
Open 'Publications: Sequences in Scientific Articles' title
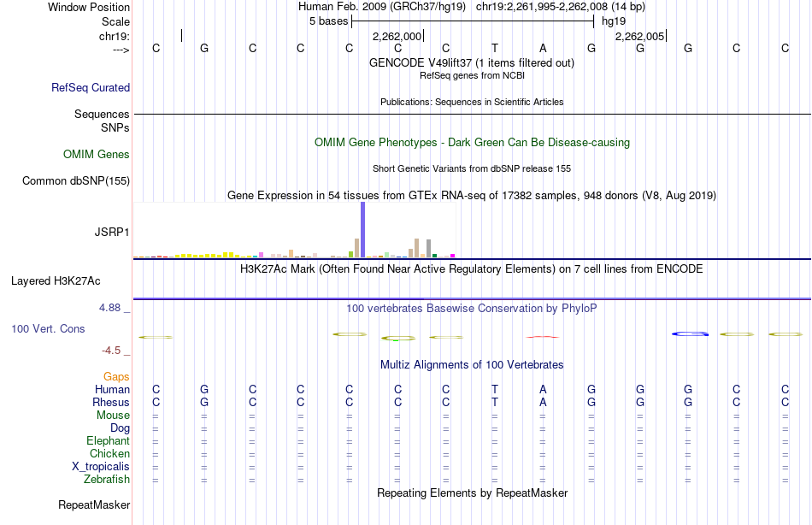472,102
